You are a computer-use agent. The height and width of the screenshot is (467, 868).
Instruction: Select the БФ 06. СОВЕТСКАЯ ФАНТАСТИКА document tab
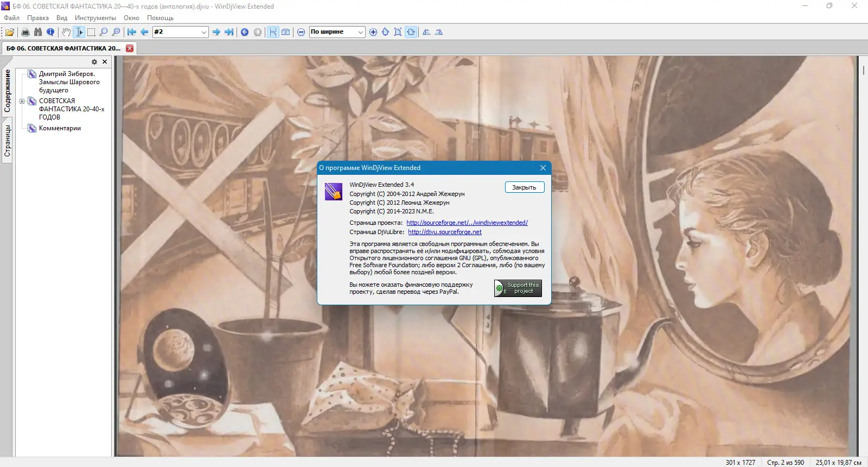[x=63, y=48]
